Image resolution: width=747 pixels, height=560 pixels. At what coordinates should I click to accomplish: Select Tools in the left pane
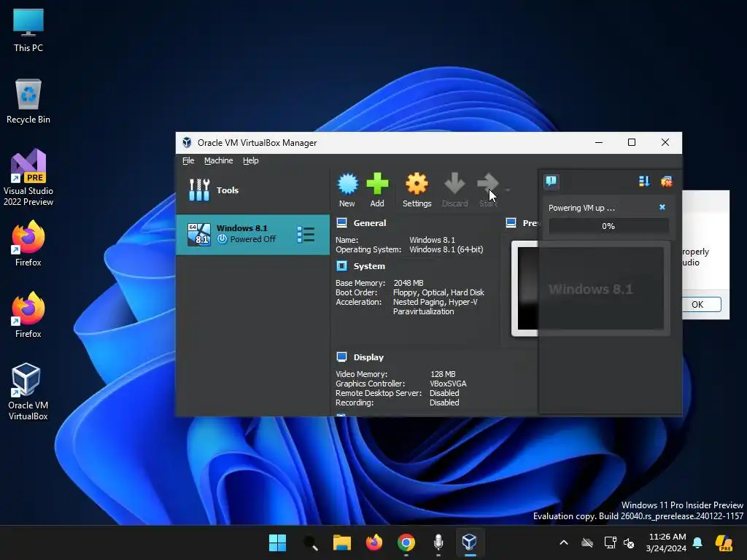252,190
